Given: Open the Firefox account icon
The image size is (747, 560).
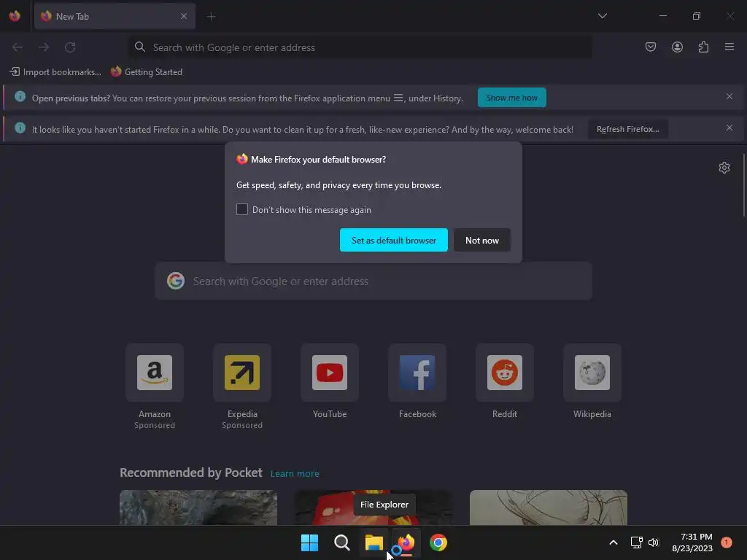Looking at the screenshot, I should tap(677, 47).
